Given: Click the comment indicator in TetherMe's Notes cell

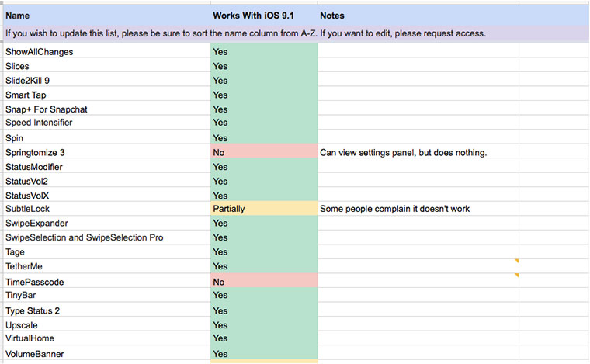Looking at the screenshot, I should pos(516,261).
